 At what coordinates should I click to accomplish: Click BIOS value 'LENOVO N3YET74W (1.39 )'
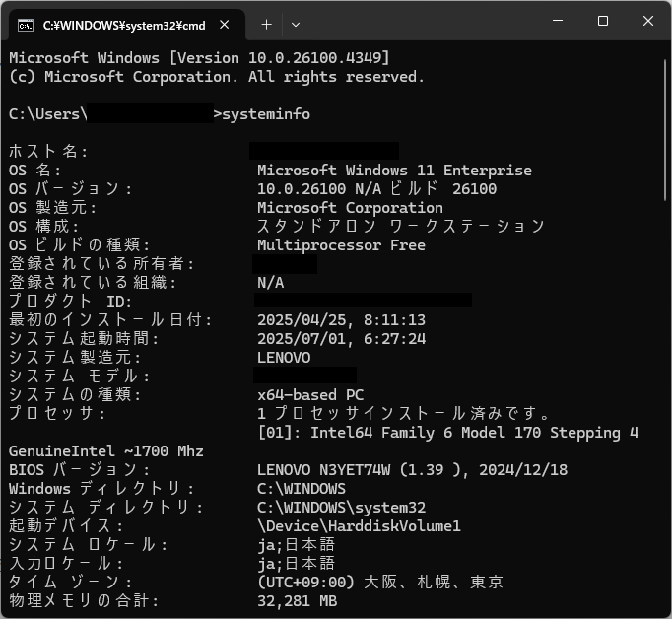coord(364,470)
